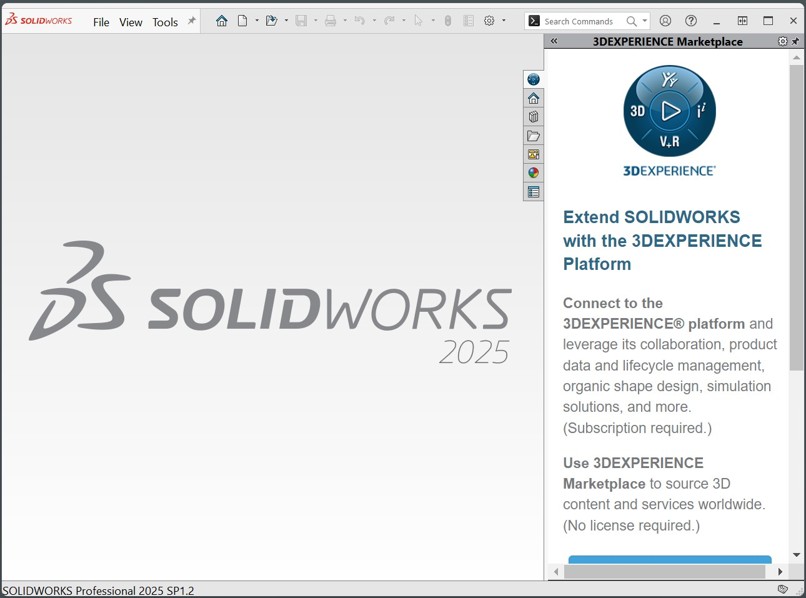This screenshot has height=598, width=806.
Task: Click the V+R quadrant of the compass
Action: tap(669, 141)
